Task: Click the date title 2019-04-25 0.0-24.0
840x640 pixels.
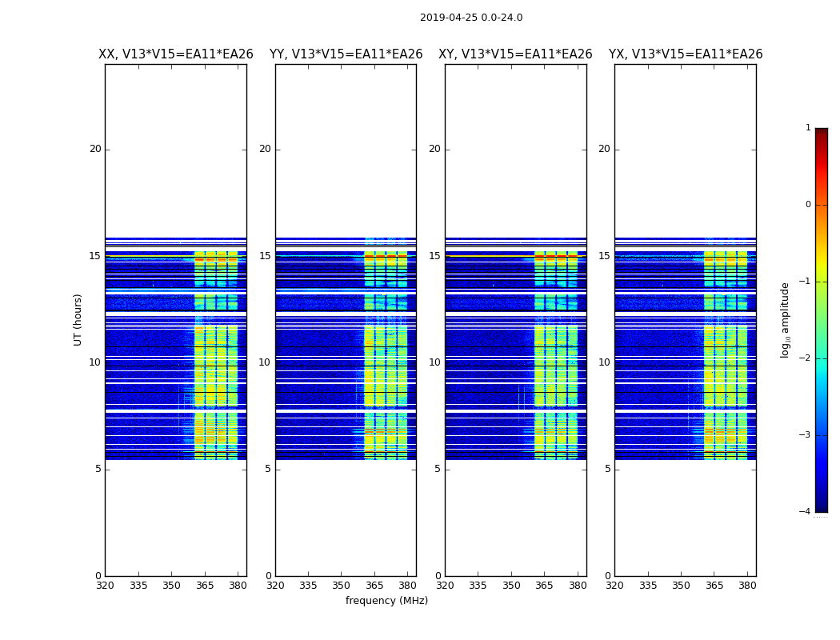Action: pos(471,18)
